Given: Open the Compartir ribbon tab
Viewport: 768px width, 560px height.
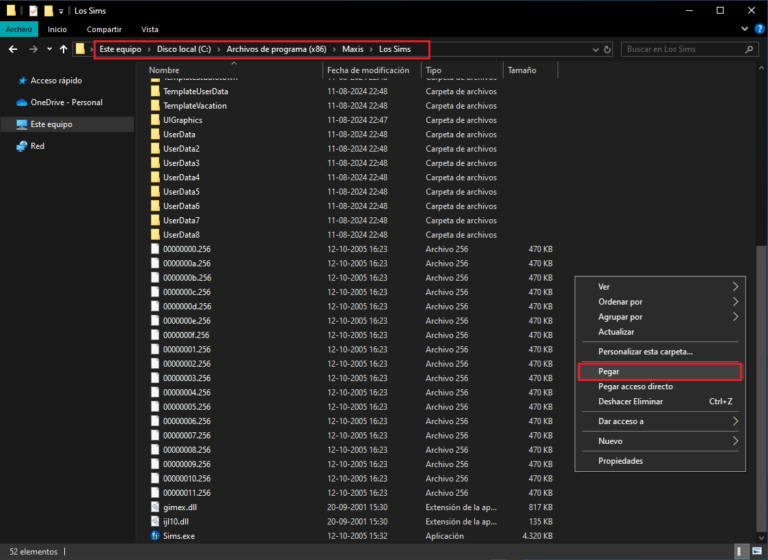Looking at the screenshot, I should coord(104,29).
